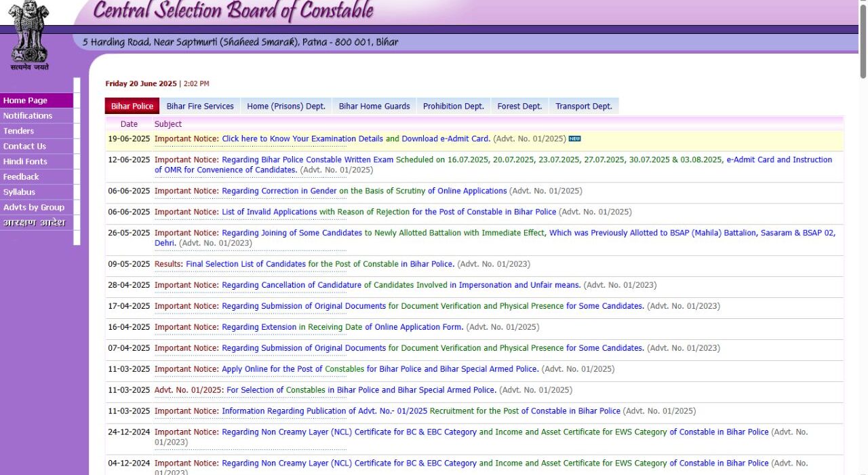Switch to Bihar Home Guards tab

point(374,106)
